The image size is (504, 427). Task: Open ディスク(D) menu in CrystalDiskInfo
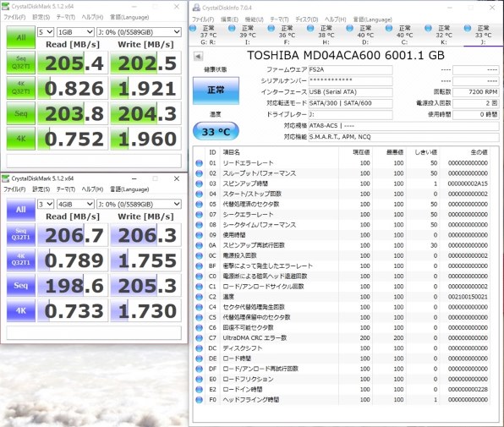point(307,19)
